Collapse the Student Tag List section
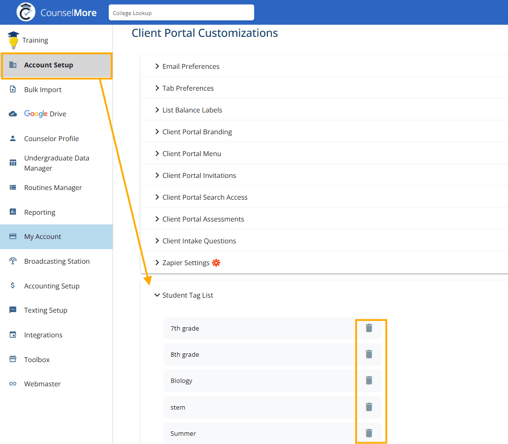Viewport: 508px width, 444px height. point(184,295)
